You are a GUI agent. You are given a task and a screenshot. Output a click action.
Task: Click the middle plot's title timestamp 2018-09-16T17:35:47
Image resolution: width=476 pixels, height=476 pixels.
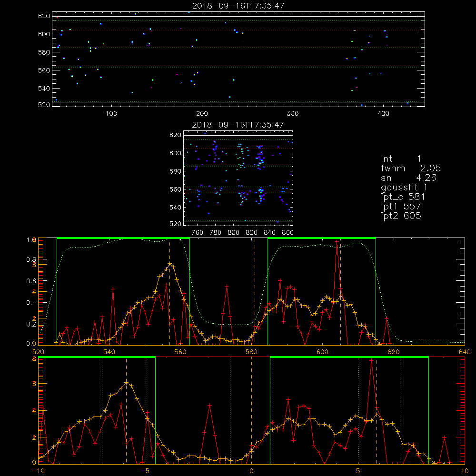coord(238,125)
